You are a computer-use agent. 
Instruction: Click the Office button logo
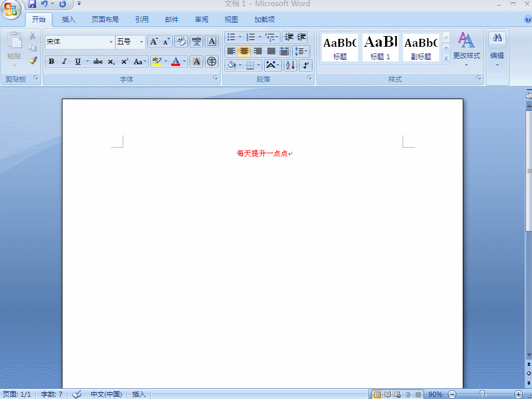(11, 10)
